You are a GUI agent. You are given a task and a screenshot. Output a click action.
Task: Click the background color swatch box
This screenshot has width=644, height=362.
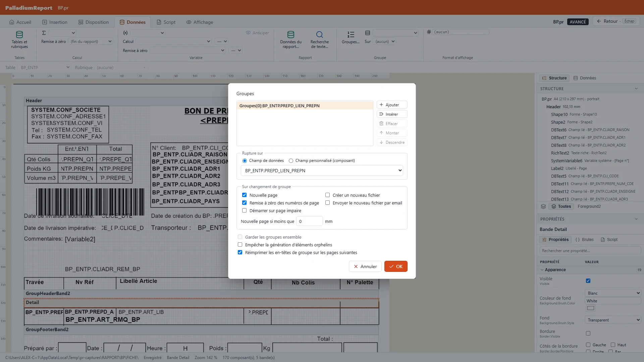click(591, 308)
